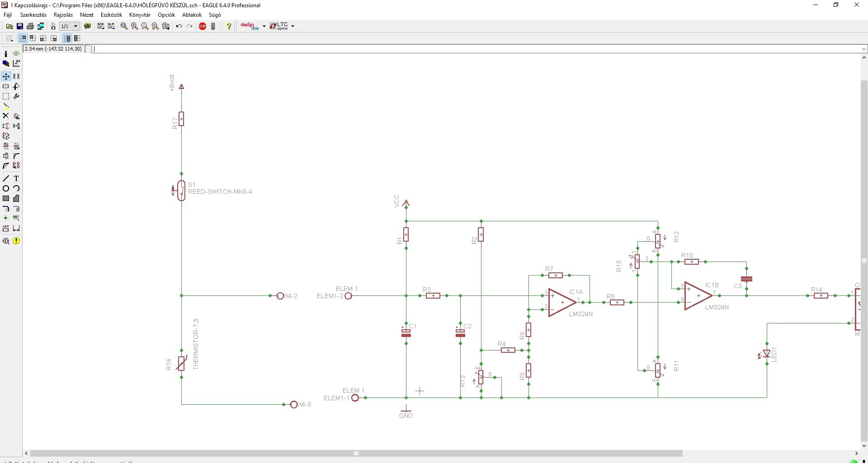Click in the command line input field

[x=476, y=49]
